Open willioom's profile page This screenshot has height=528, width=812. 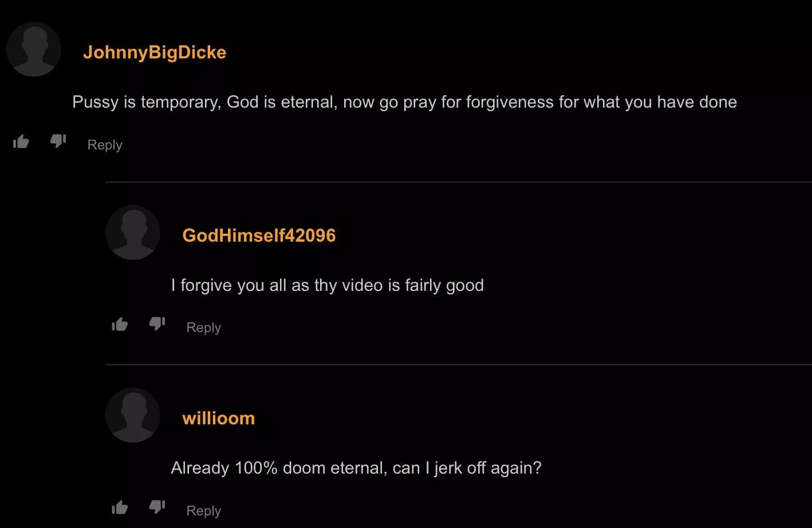[218, 418]
